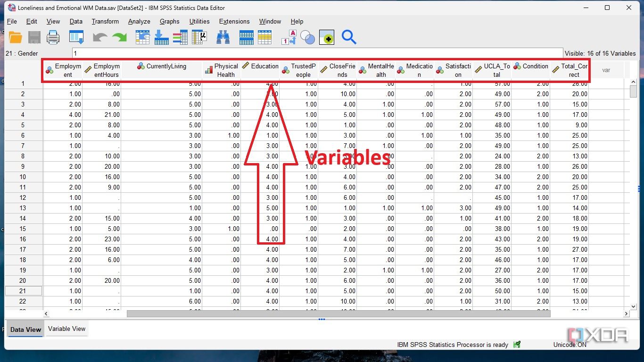Insert variable using the yellow grid icon
Image resolution: width=644 pixels, height=362 pixels.
pyautogui.click(x=265, y=37)
